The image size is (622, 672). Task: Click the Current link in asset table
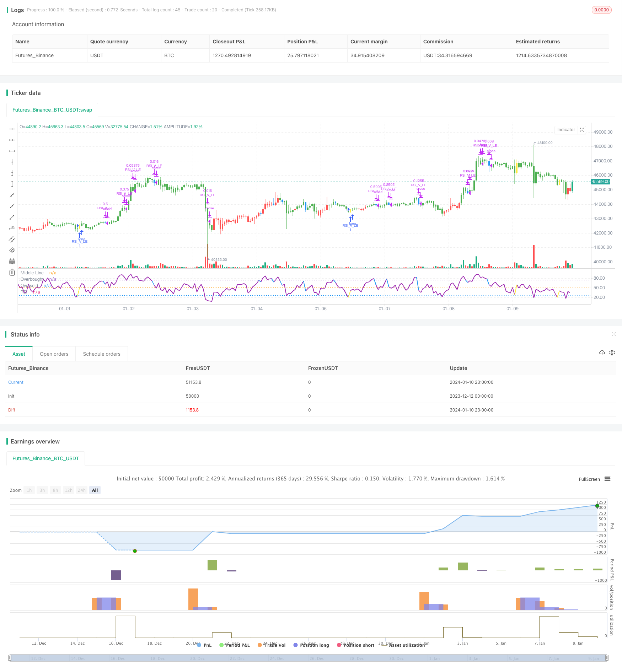pyautogui.click(x=16, y=382)
